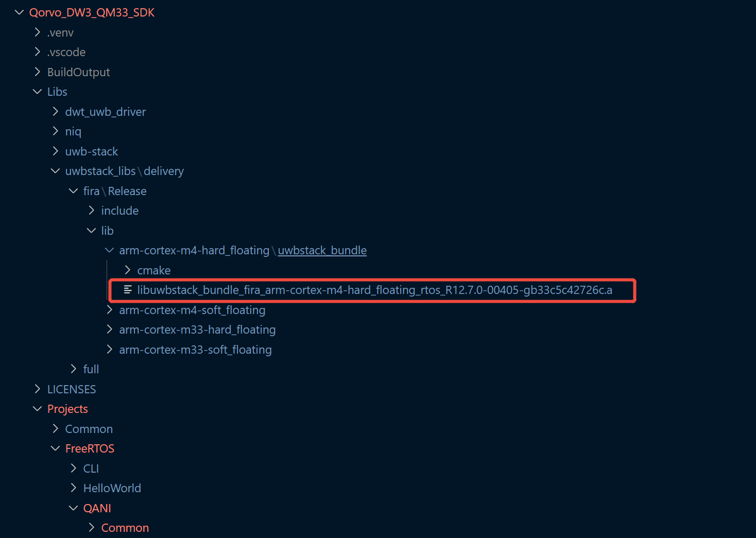Screen dimensions: 756x538
Task: Collapse the uwbstack_libs\delivery folder
Action: (x=56, y=171)
